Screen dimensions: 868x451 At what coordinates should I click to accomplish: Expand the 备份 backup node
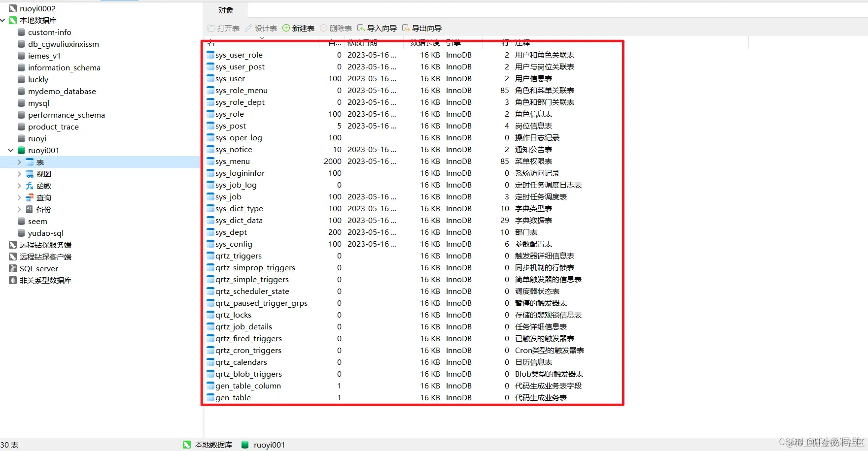(19, 209)
